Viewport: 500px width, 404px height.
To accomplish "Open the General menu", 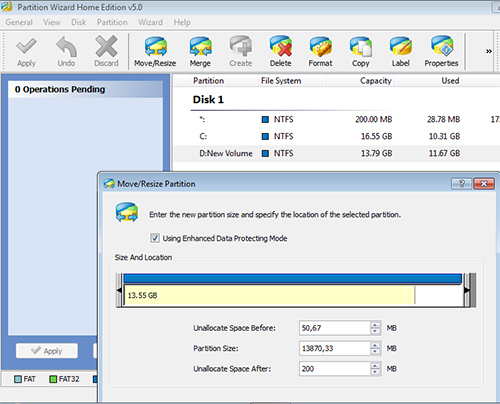I will tap(19, 22).
